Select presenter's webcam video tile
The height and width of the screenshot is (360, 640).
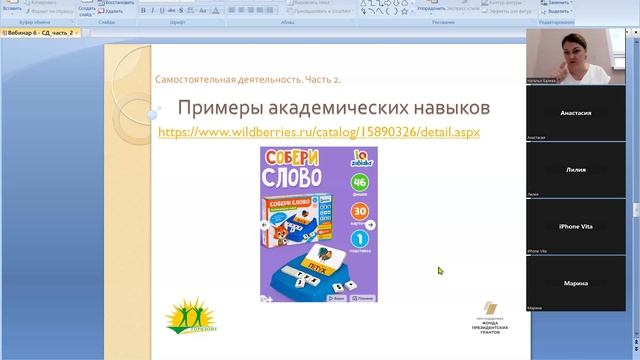tap(576, 57)
